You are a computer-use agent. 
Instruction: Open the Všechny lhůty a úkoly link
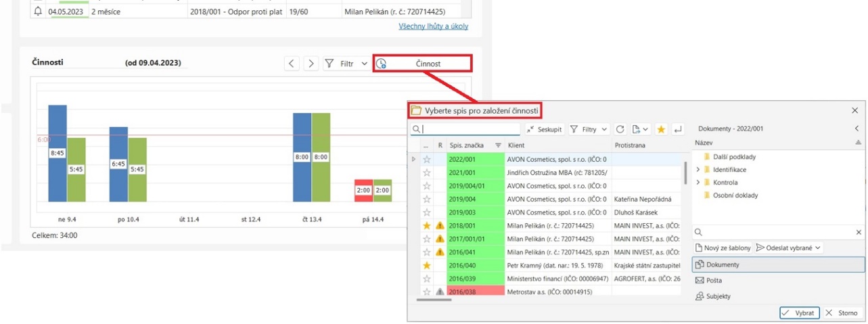coord(433,26)
